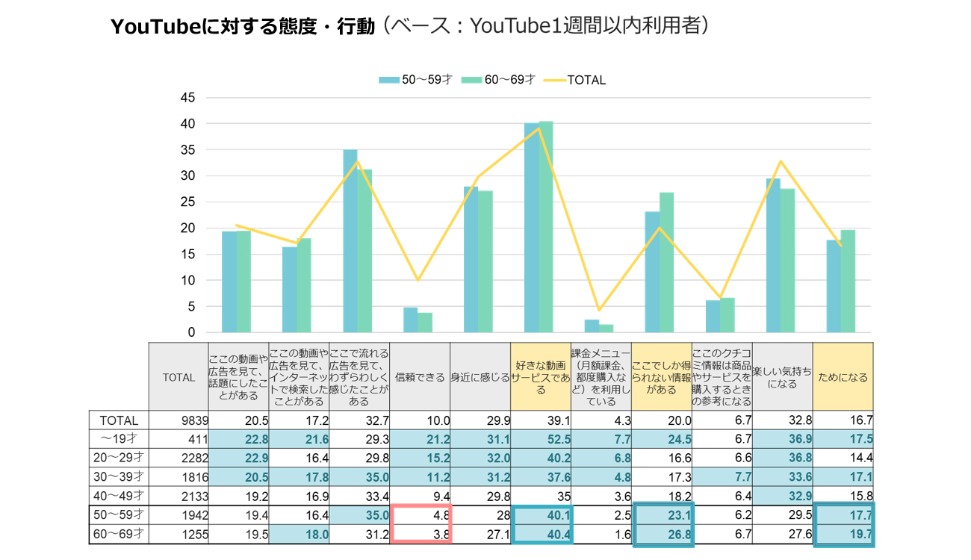Click the total sample size cell 9839

tap(179, 420)
